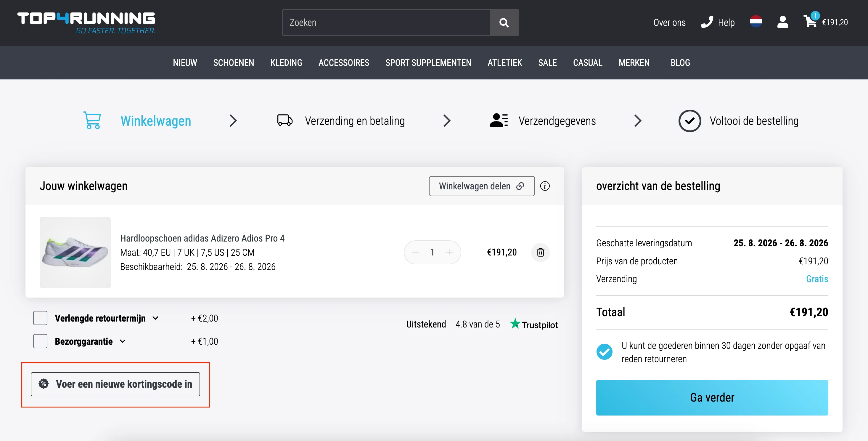Click the checkmark circle step icon
Image resolution: width=868 pixels, height=441 pixels.
click(689, 121)
